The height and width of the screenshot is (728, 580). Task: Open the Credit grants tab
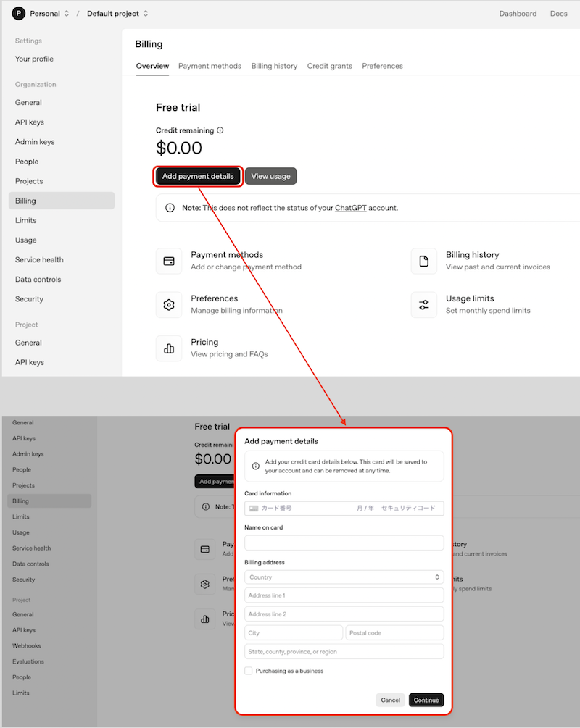pyautogui.click(x=329, y=66)
